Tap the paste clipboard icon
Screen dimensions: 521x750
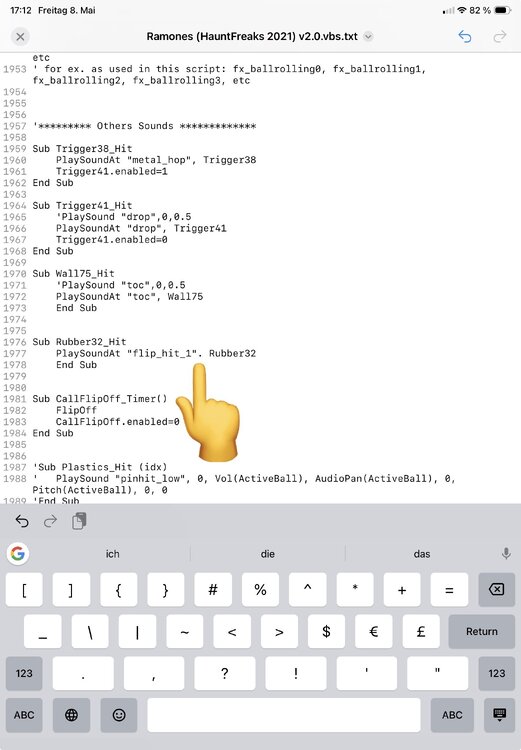tap(79, 521)
